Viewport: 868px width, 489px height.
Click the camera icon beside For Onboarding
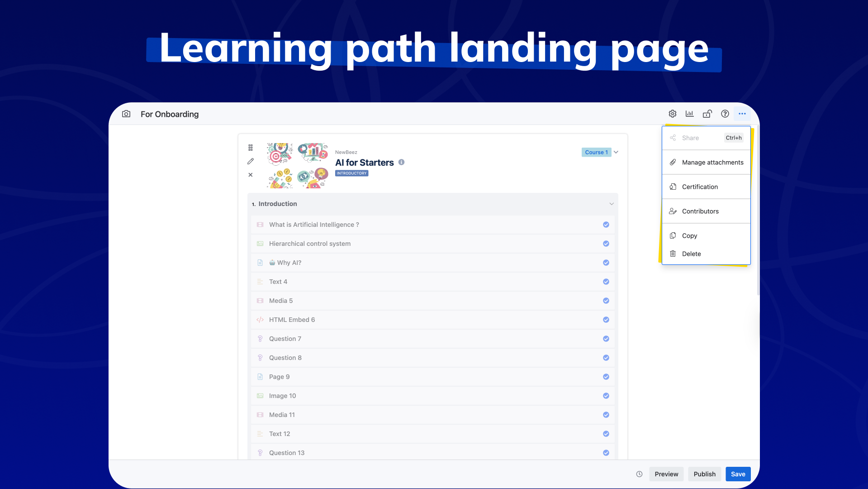(126, 114)
